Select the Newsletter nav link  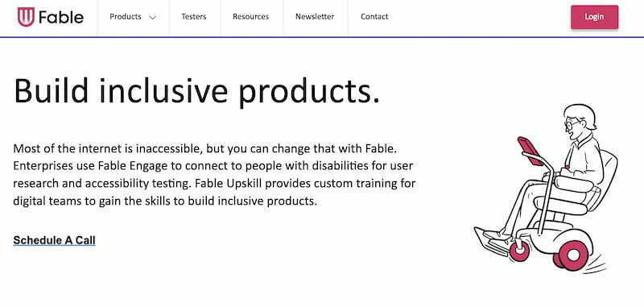pyautogui.click(x=315, y=17)
